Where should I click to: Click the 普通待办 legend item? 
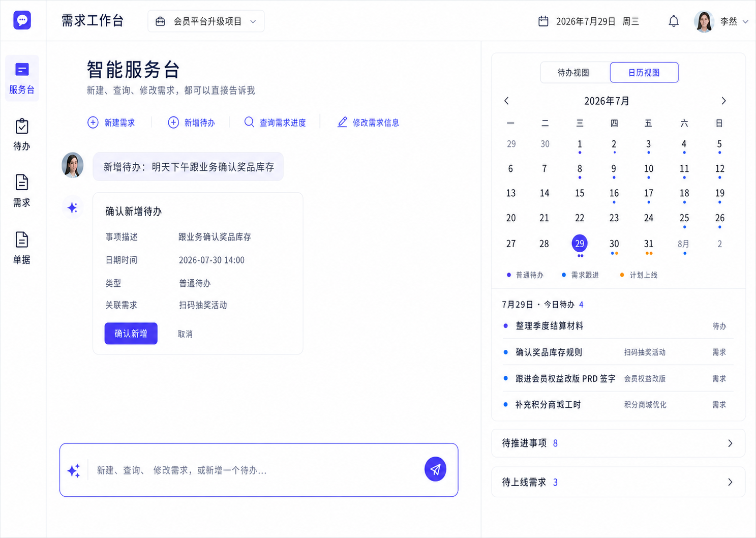(525, 275)
